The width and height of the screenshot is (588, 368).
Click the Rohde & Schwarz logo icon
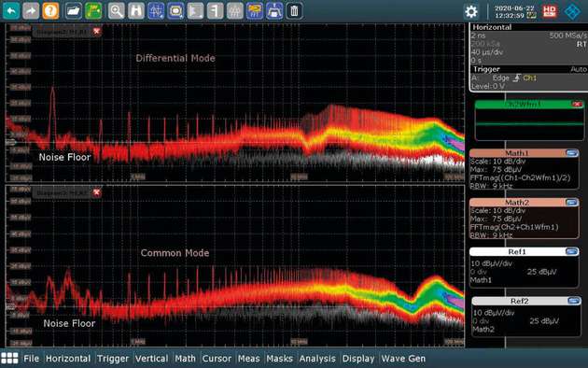pos(572,11)
